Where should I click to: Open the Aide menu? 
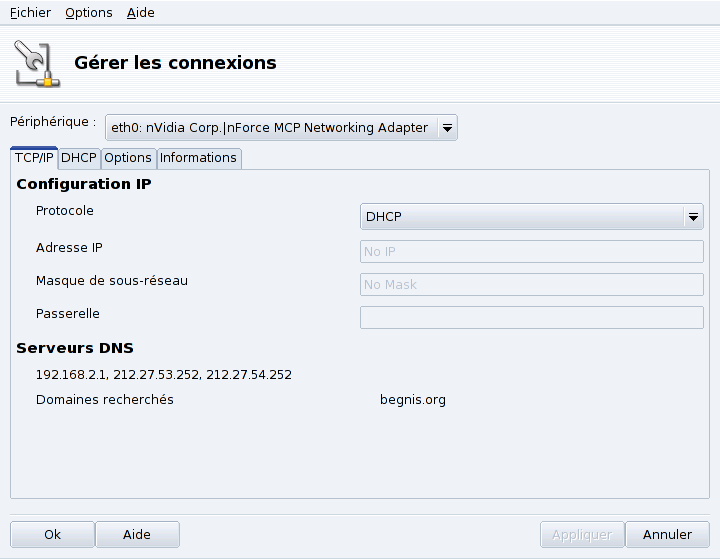[x=141, y=13]
